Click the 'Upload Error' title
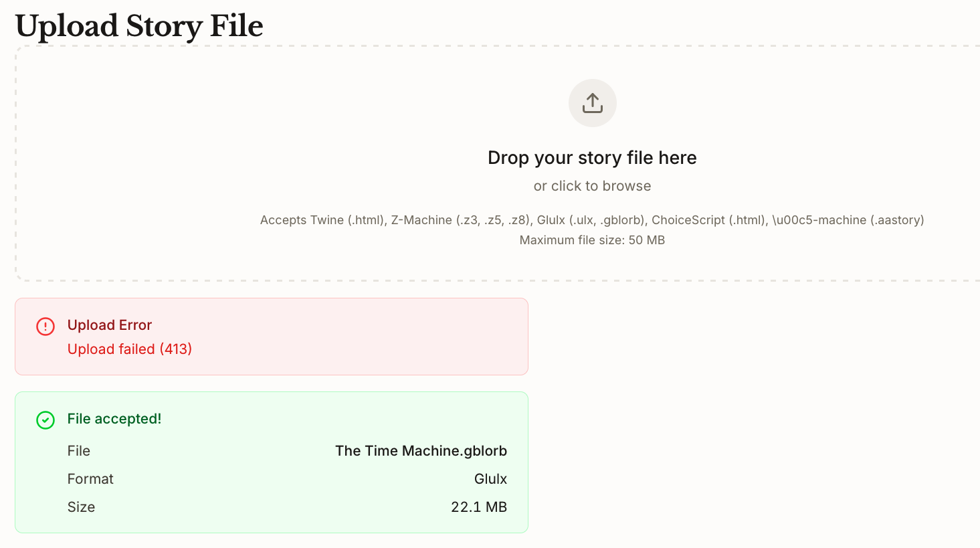980x548 pixels. 110,325
